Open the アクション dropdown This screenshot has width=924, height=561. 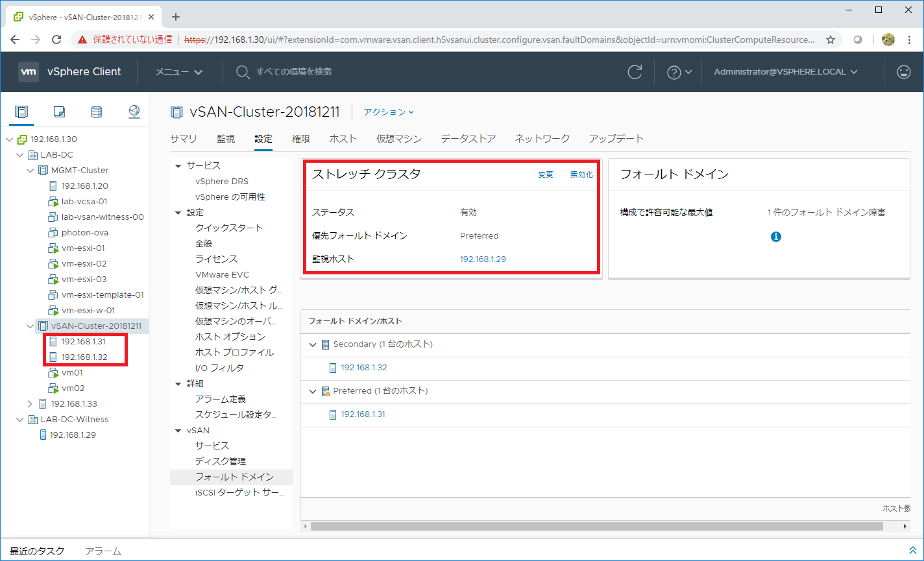[389, 112]
